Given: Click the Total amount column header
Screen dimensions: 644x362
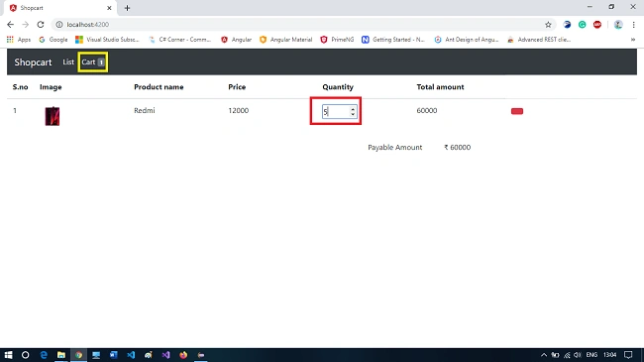Looking at the screenshot, I should (440, 87).
